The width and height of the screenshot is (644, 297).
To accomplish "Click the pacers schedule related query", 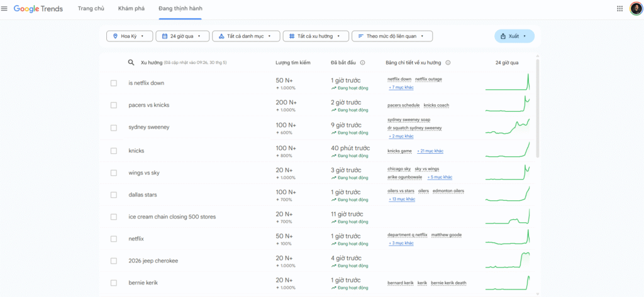I will (x=403, y=105).
